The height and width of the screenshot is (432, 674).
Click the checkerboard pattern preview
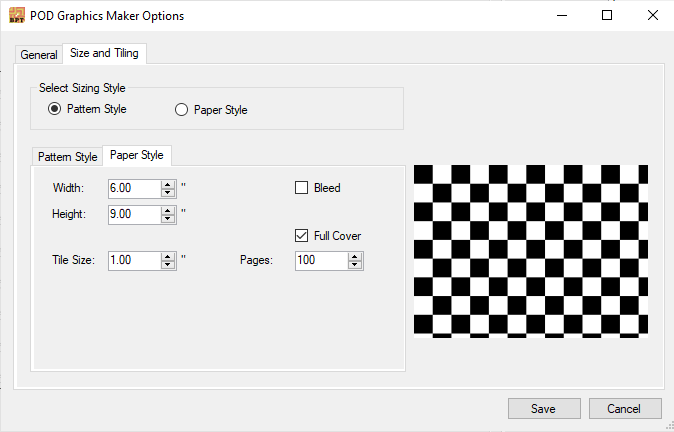(531, 251)
